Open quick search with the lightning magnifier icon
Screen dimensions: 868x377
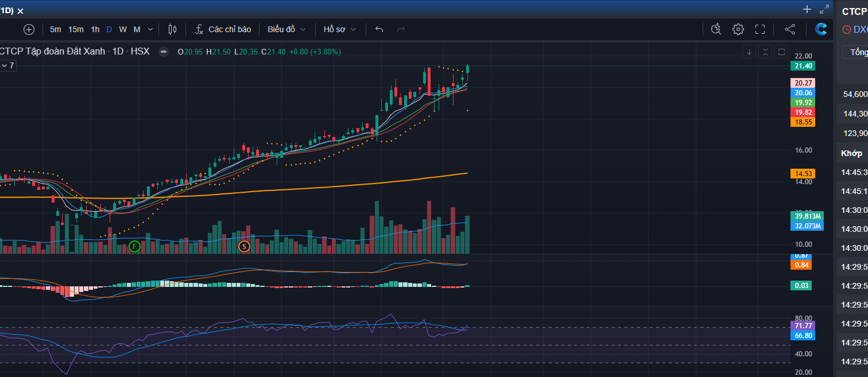(x=716, y=29)
